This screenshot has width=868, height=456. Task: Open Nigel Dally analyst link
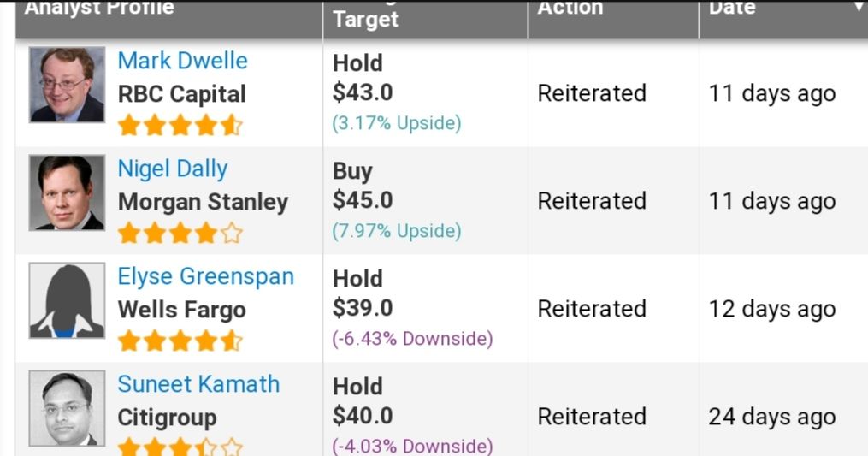coord(172,169)
